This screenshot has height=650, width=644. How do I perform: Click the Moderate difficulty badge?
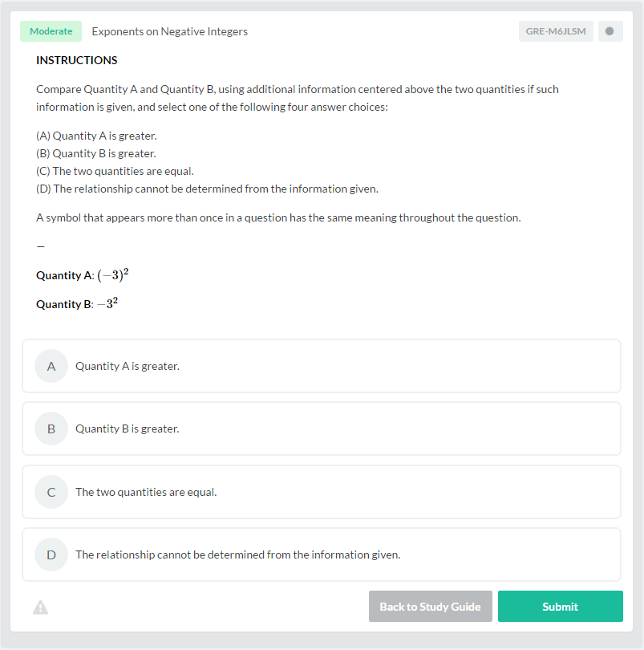click(x=51, y=31)
